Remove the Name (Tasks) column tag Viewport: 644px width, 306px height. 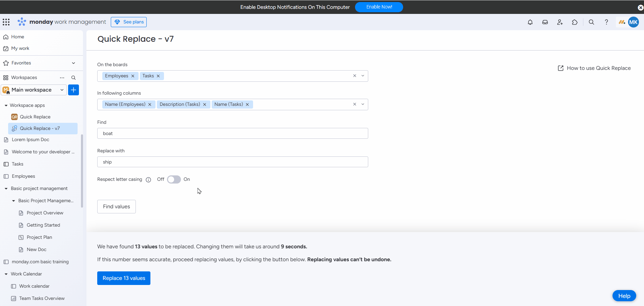click(x=247, y=104)
